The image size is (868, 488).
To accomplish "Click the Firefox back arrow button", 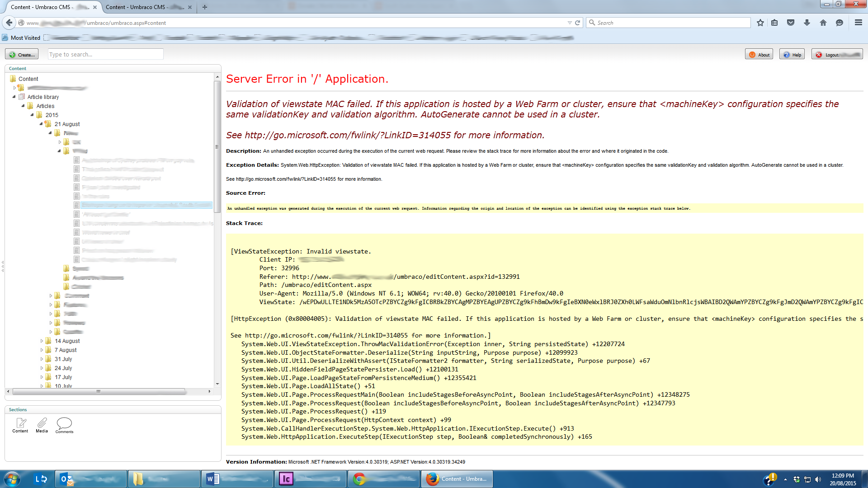I will [9, 23].
